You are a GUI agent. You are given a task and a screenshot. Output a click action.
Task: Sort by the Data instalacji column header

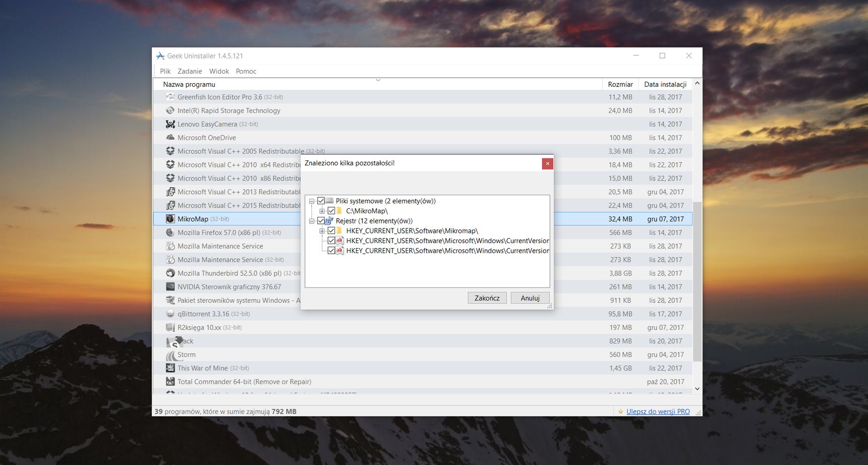[x=665, y=84]
